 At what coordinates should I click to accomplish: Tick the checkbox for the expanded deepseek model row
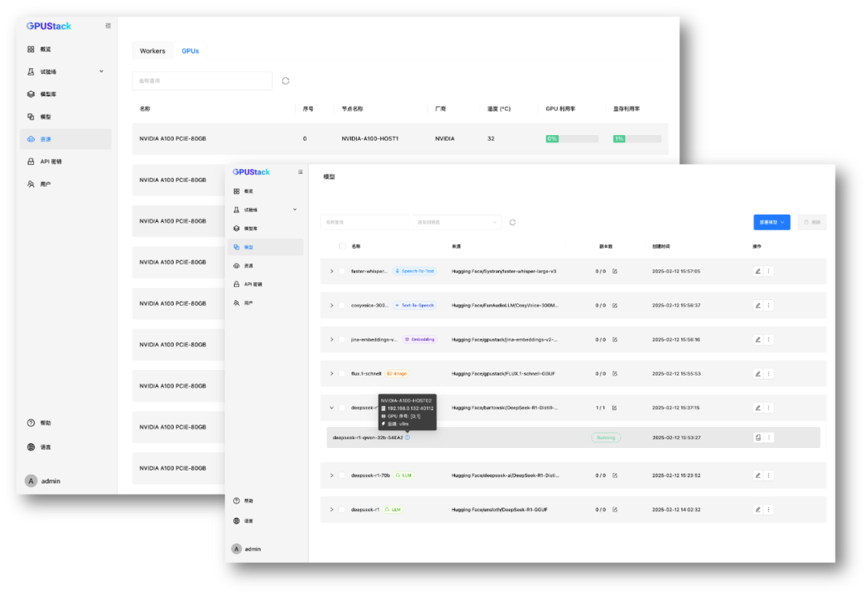(342, 408)
